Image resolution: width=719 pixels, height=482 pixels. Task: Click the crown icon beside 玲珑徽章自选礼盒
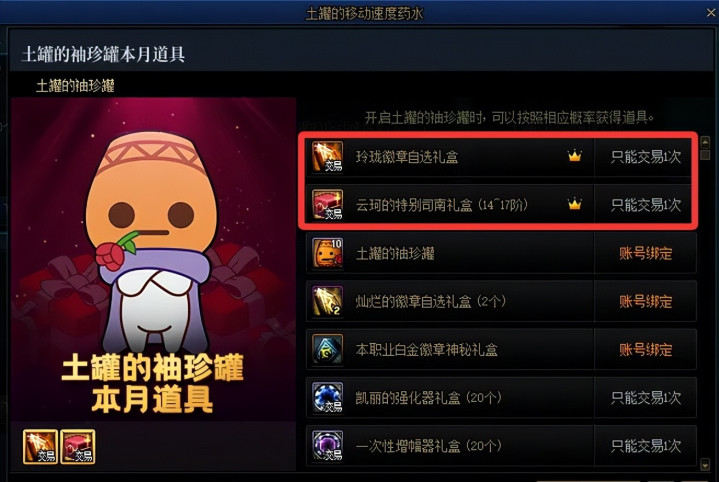575,156
